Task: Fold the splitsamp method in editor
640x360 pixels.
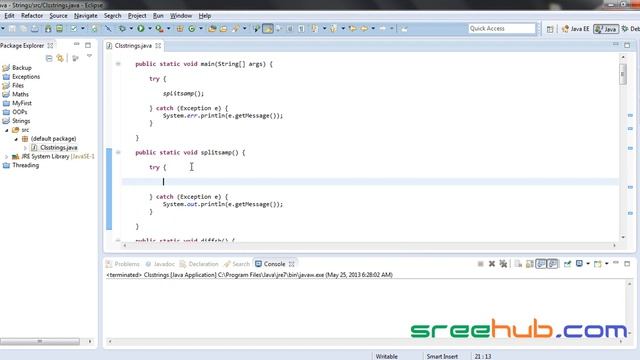Action: tap(118, 152)
